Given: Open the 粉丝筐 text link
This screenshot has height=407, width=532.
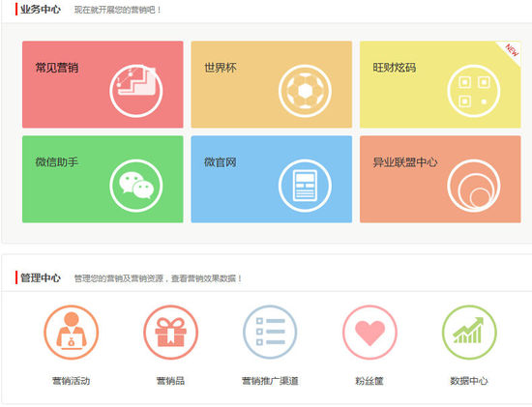Looking at the screenshot, I should click(x=369, y=381).
